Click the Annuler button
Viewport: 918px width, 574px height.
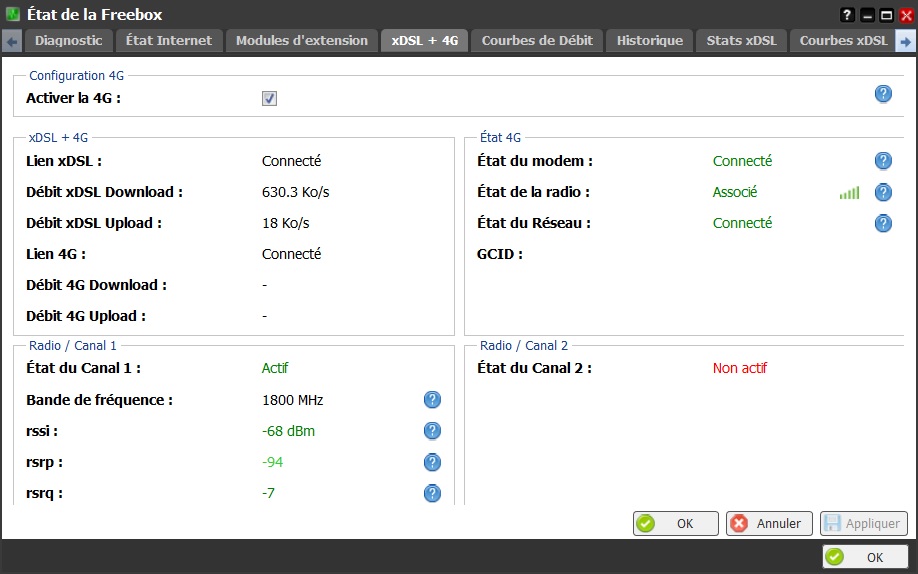click(x=769, y=523)
